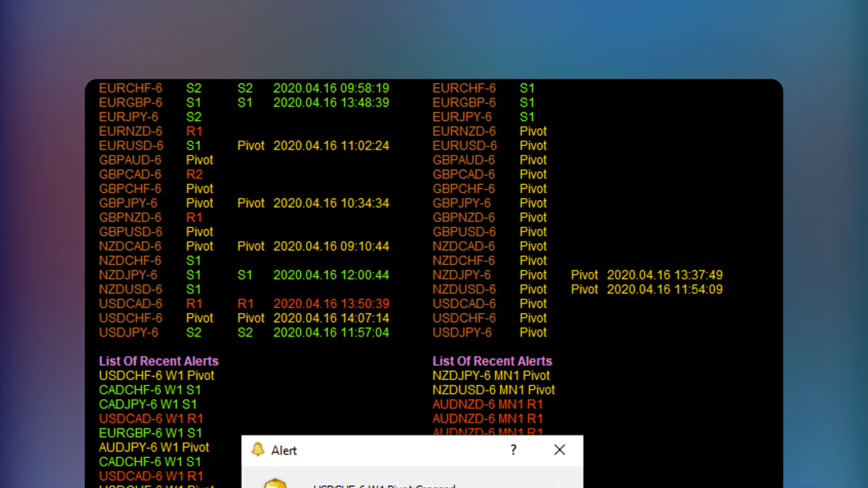Click the EURNZD-6 symbol in the left panel
The height and width of the screenshot is (488, 868).
pyautogui.click(x=130, y=131)
